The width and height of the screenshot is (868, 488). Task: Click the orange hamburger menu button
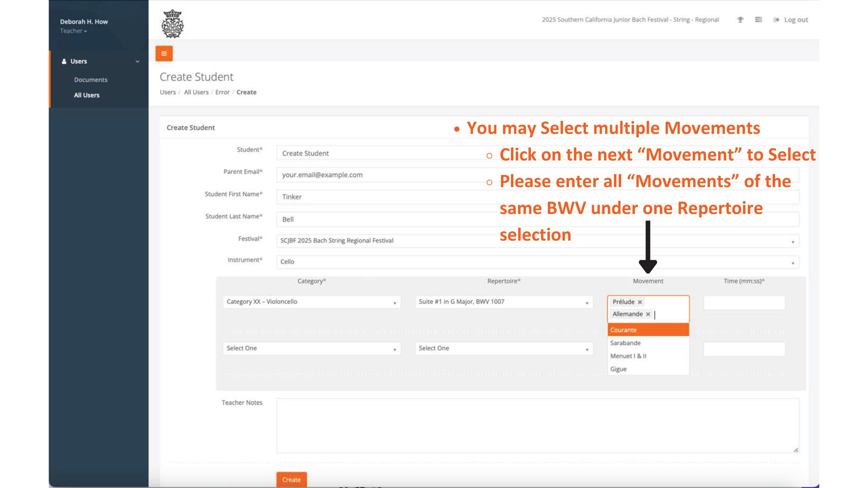(164, 54)
